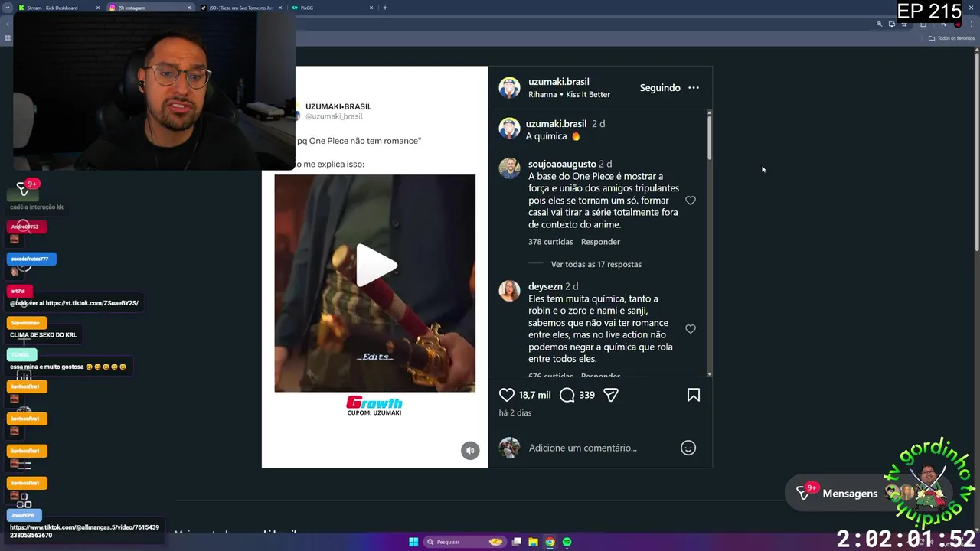Image resolution: width=980 pixels, height=551 pixels.
Task: Open Rihanna Kiss It Better audio link
Action: click(x=569, y=95)
